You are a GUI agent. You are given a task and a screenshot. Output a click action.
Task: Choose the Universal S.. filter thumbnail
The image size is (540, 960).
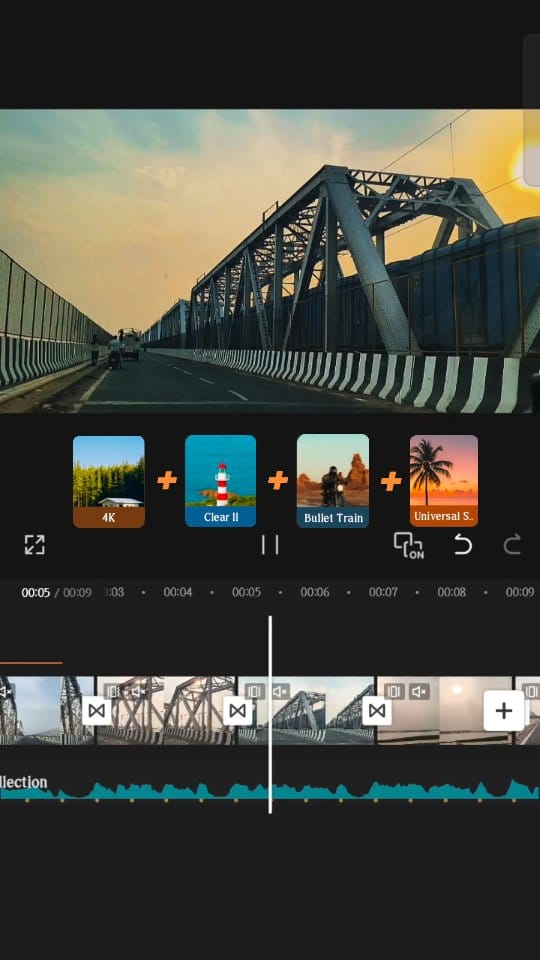444,481
